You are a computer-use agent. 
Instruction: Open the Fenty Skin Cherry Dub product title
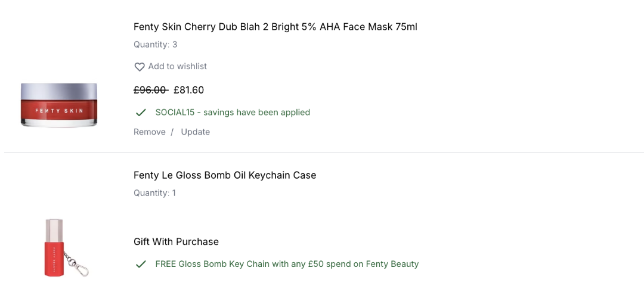pyautogui.click(x=275, y=27)
